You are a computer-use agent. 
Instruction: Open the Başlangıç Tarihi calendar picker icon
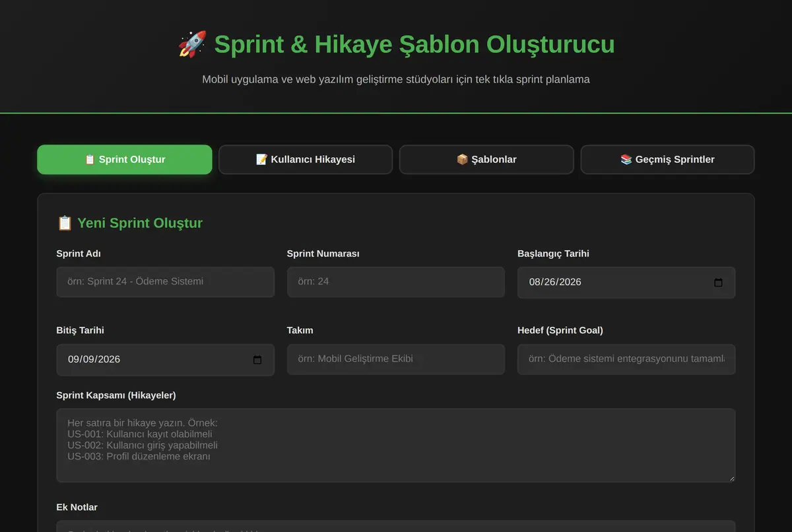point(719,283)
